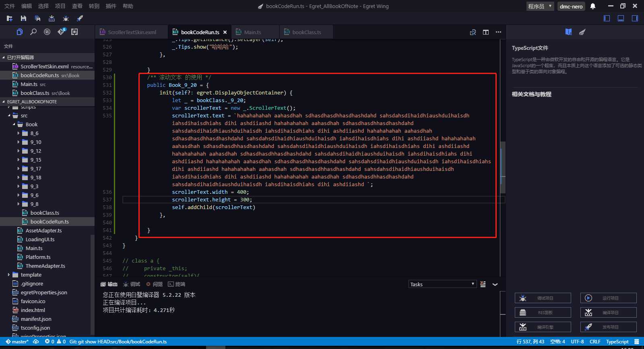Image resolution: width=644 pixels, height=349 pixels.
Task: Switch to 问题 panel tab
Action: 154,284
